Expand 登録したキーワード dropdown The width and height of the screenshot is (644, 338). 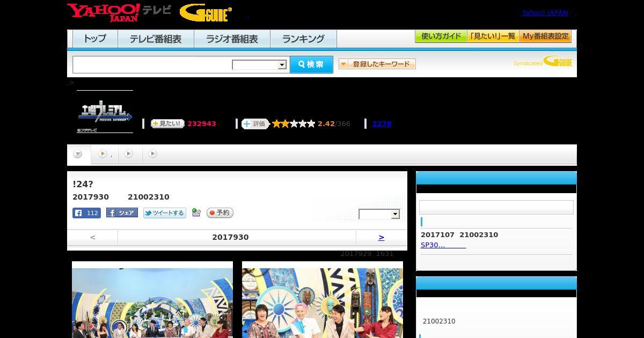[x=377, y=64]
